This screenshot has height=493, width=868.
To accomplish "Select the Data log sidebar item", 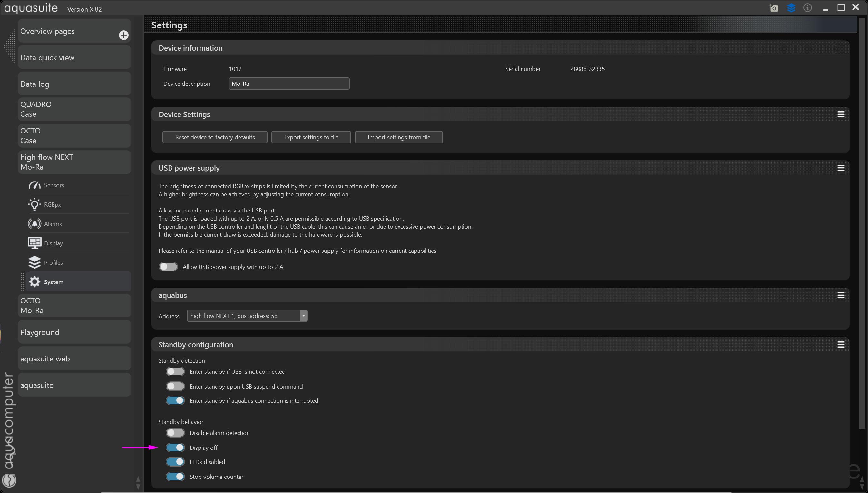I will 74,84.
